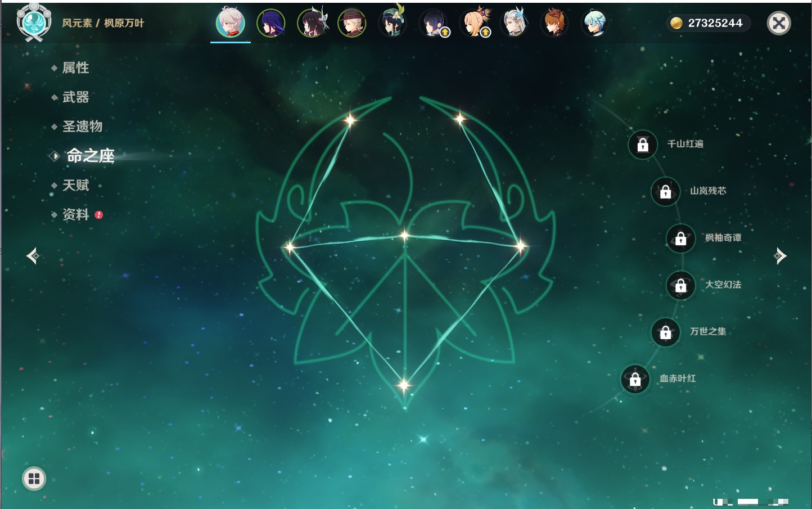This screenshot has height=509, width=812.
Task: Select the light-blue-haired Chongyun avatar
Action: pyautogui.click(x=594, y=24)
